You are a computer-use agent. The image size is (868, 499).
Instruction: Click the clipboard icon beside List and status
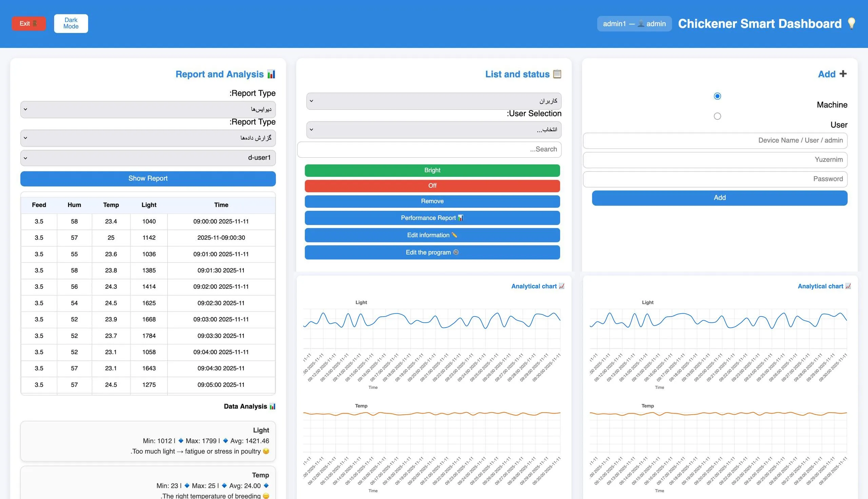coord(557,74)
